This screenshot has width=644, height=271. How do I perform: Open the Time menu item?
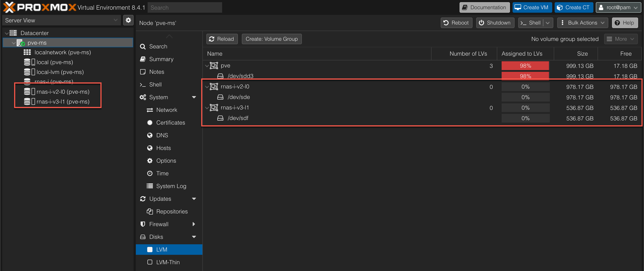169,173
